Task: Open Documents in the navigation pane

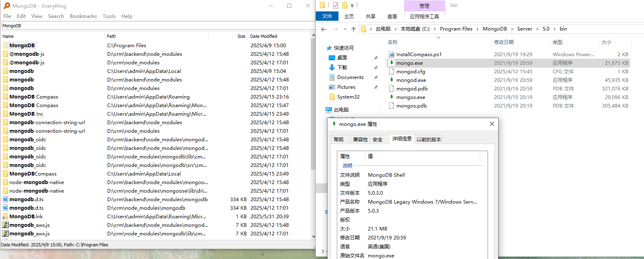Action: pos(350,77)
